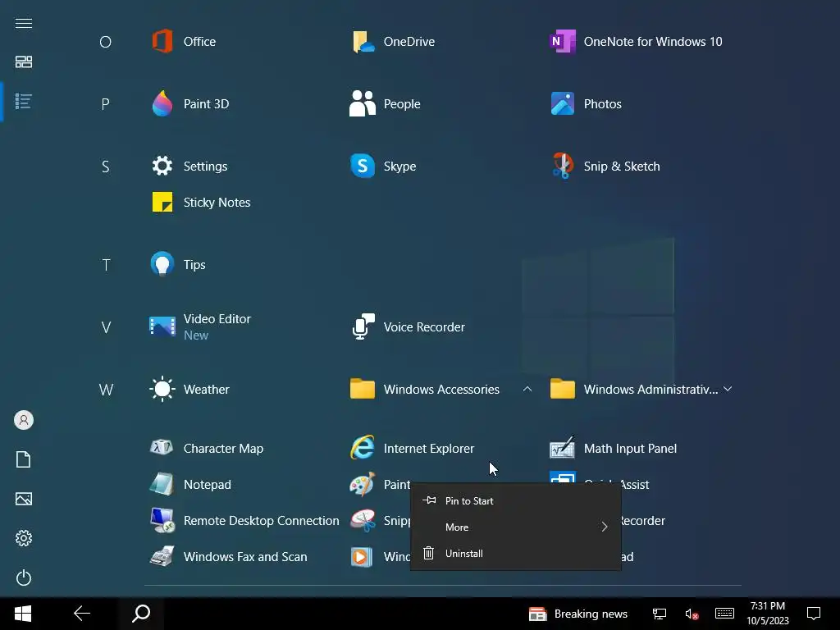The height and width of the screenshot is (630, 840).
Task: Expand the Windows Administrative Tools folder
Action: pyautogui.click(x=728, y=390)
